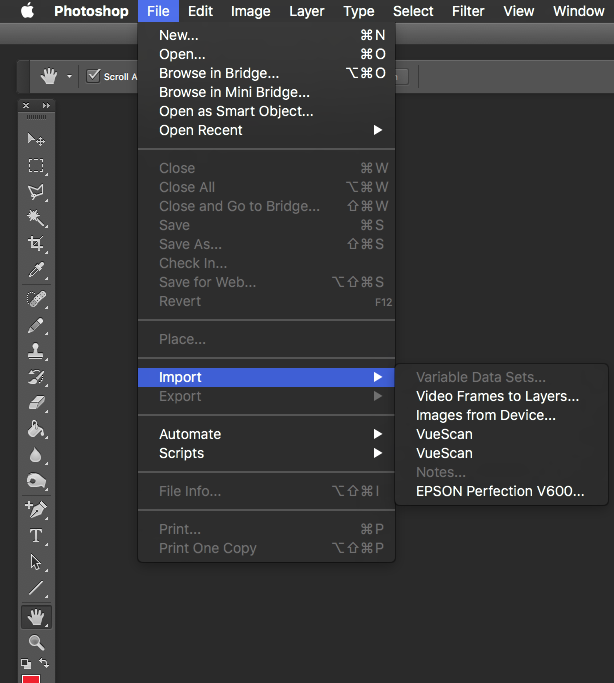Click the red foreground color swatch
The width and height of the screenshot is (614, 683).
pos(31,679)
